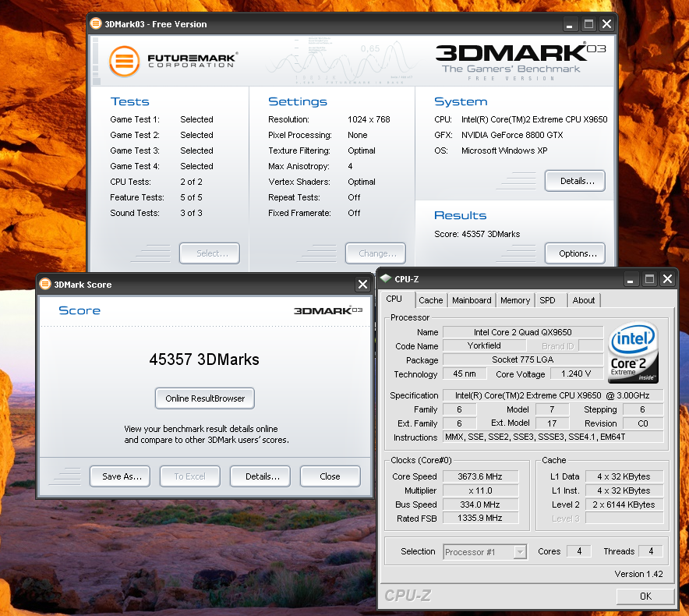Click Save As... in the Score dialog
The height and width of the screenshot is (616, 689).
[120, 476]
